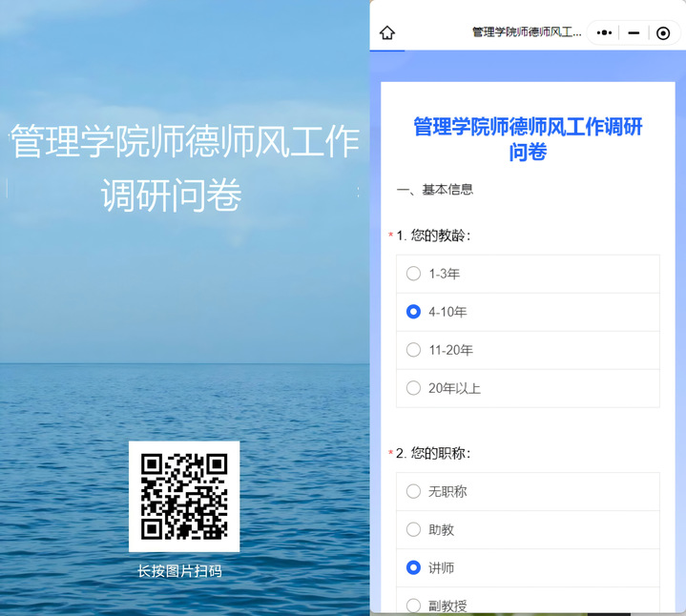Click the truncated title in top bar
Viewport: 686px width, 616px height.
[x=527, y=32]
